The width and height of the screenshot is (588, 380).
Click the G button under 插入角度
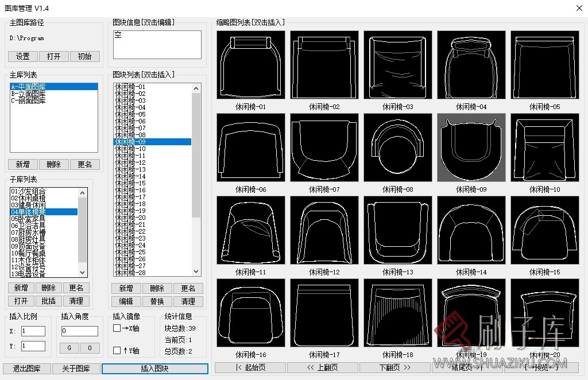point(69,348)
